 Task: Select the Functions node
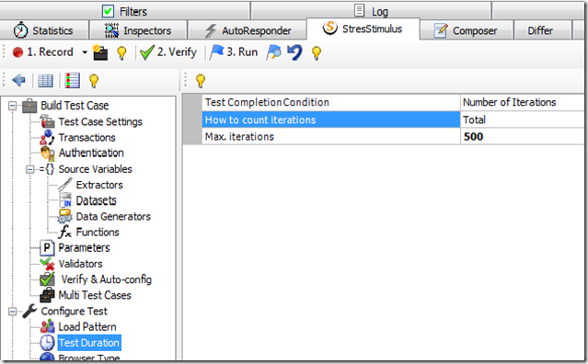tap(98, 233)
